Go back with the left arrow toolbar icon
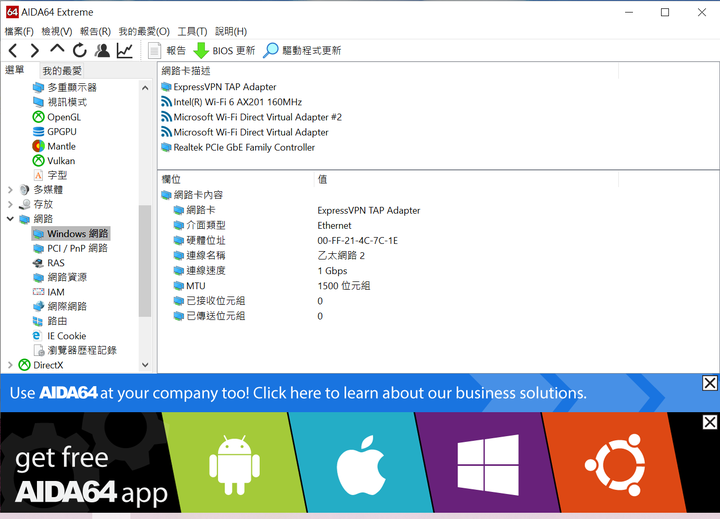 13,51
